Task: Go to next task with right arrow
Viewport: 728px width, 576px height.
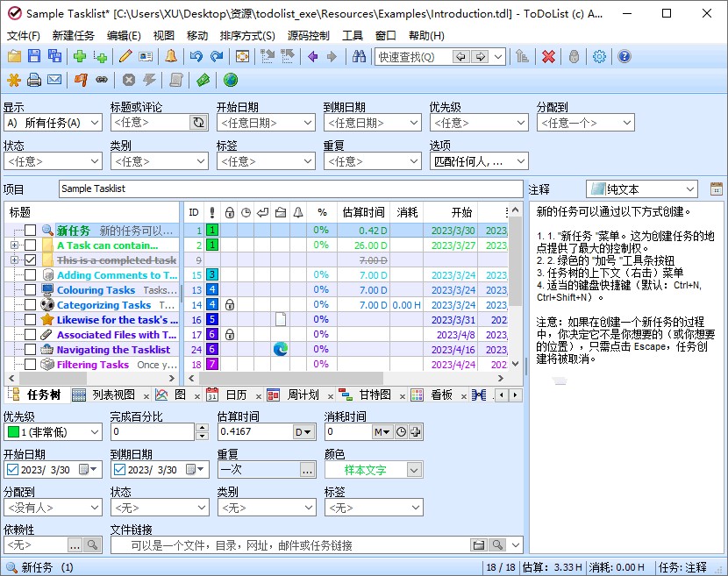Action: 332,57
